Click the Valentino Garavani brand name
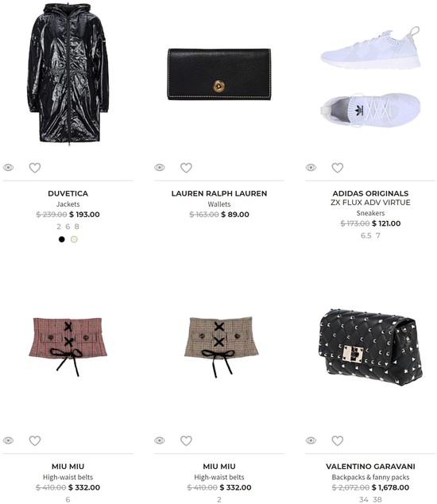The image size is (437, 504). click(x=370, y=467)
